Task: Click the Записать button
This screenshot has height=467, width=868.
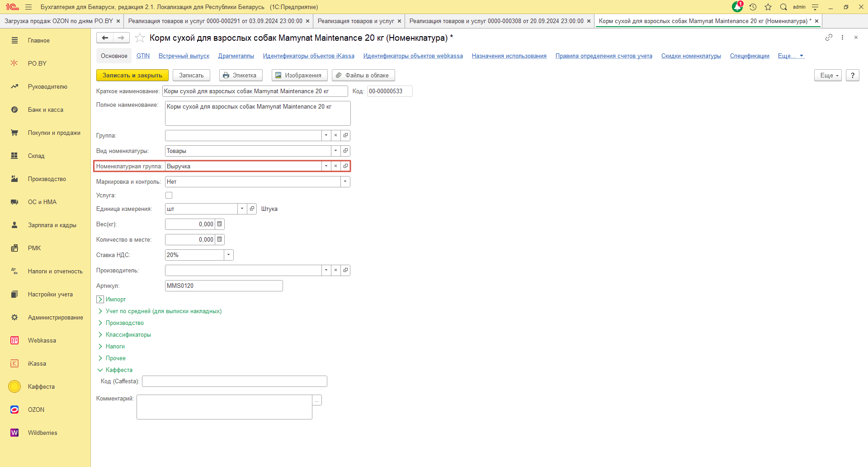Action: (191, 75)
